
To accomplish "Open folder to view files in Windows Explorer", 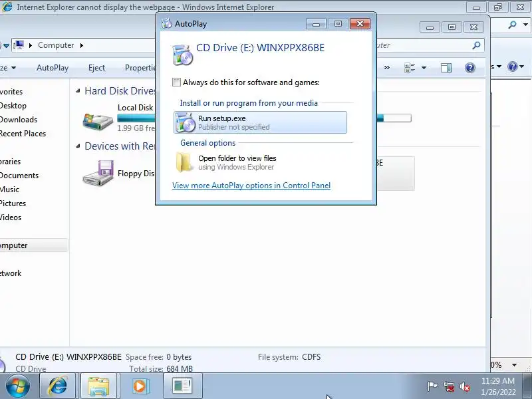I will [260, 162].
